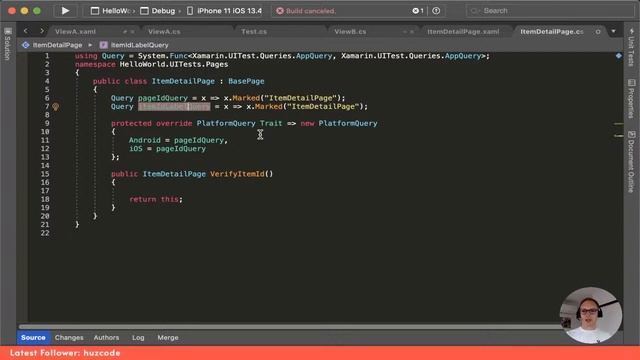The image size is (640, 360).
Task: Switch to the Changes view tab
Action: tap(69, 338)
